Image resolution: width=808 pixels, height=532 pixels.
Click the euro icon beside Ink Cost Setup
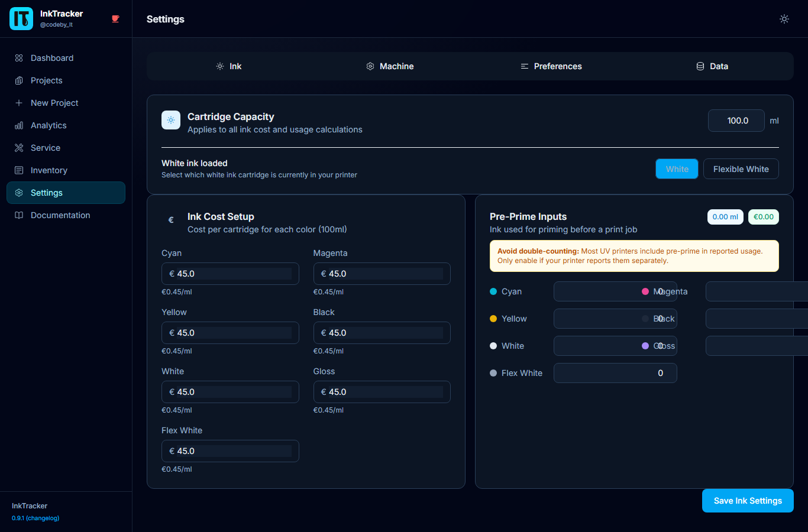171,220
